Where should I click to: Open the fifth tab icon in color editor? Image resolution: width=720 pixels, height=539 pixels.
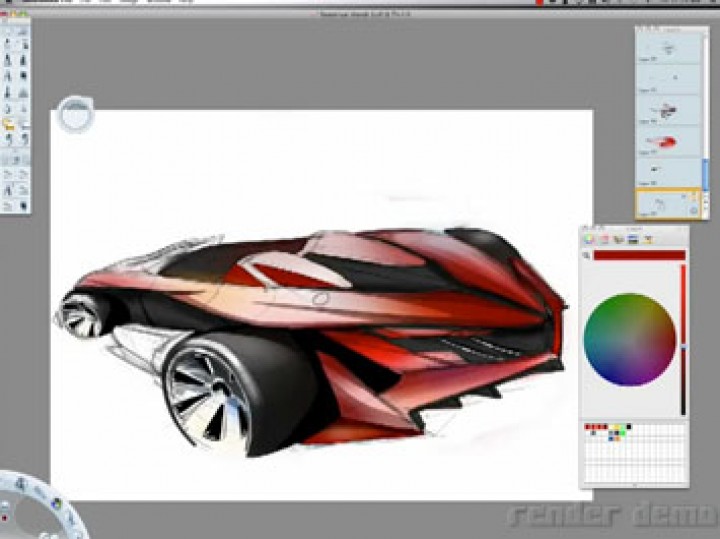coord(648,239)
